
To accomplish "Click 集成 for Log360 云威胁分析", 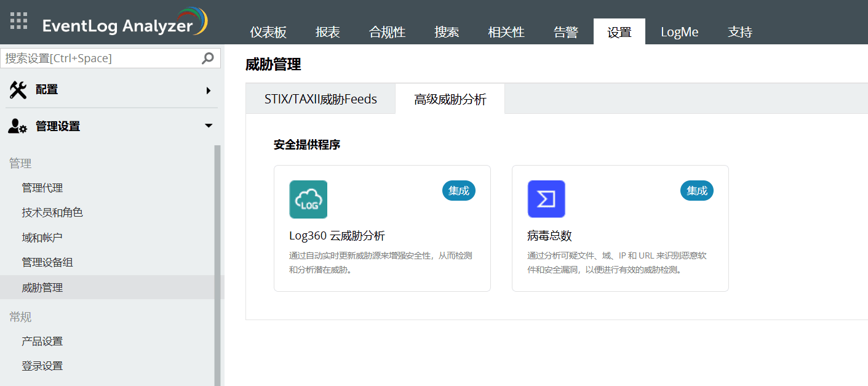I will point(458,191).
